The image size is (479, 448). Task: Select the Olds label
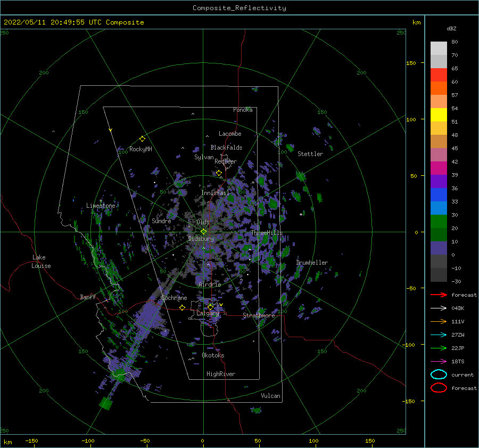tap(203, 222)
